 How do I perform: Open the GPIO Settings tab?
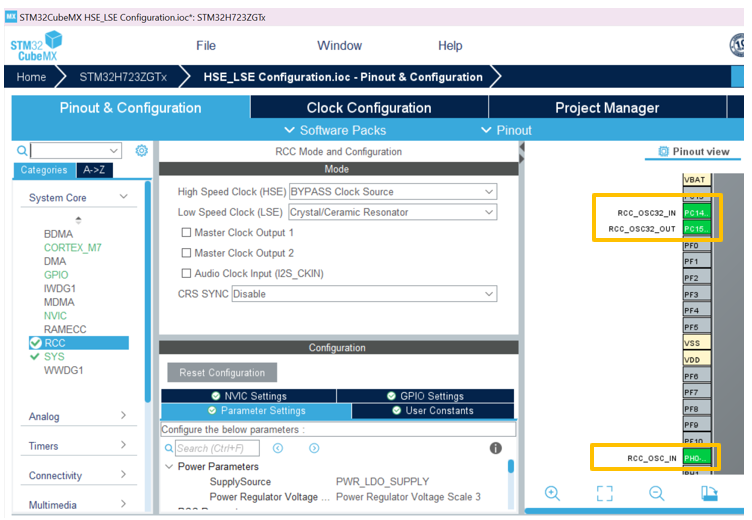click(425, 396)
